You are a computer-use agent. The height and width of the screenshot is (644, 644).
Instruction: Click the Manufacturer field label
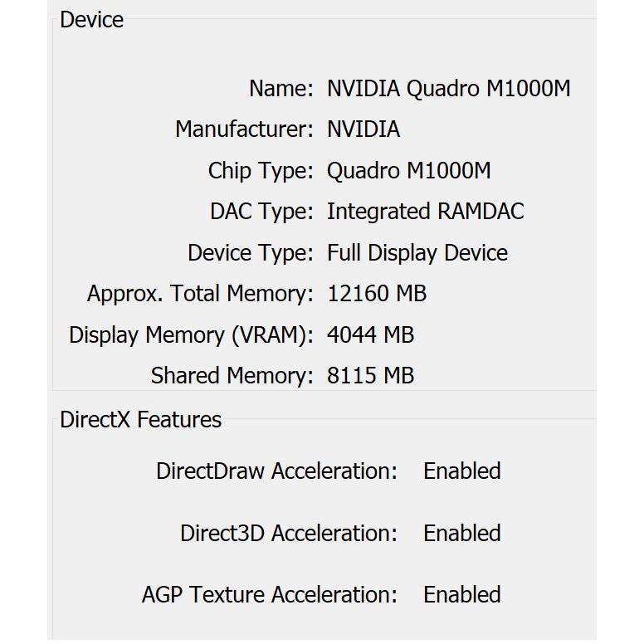[244, 129]
